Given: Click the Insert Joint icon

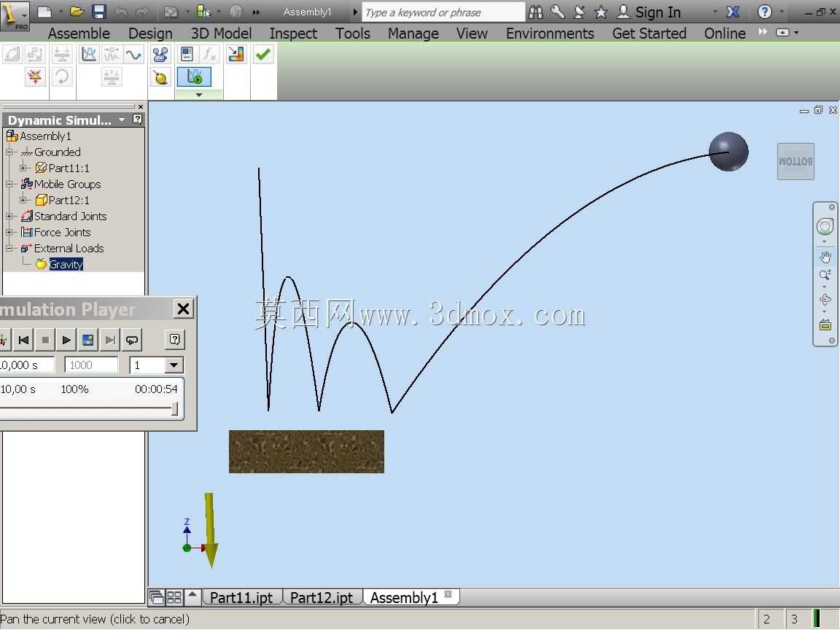Looking at the screenshot, I should tap(12, 54).
